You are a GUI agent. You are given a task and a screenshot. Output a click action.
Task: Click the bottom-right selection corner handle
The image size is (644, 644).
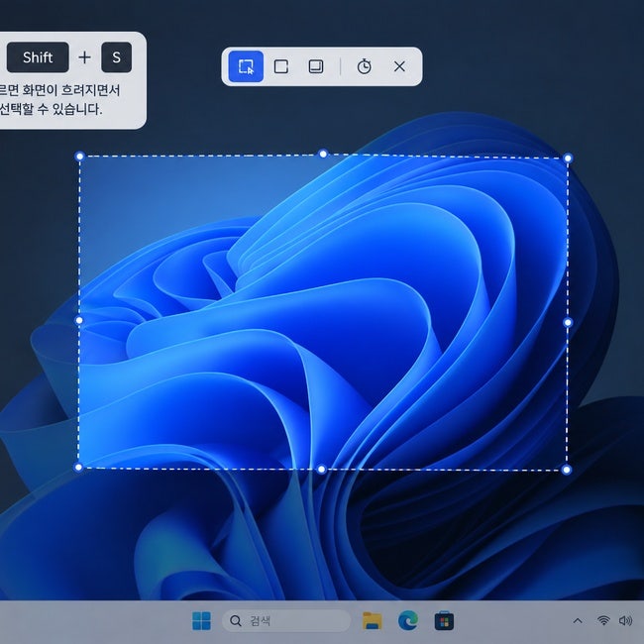tap(567, 470)
